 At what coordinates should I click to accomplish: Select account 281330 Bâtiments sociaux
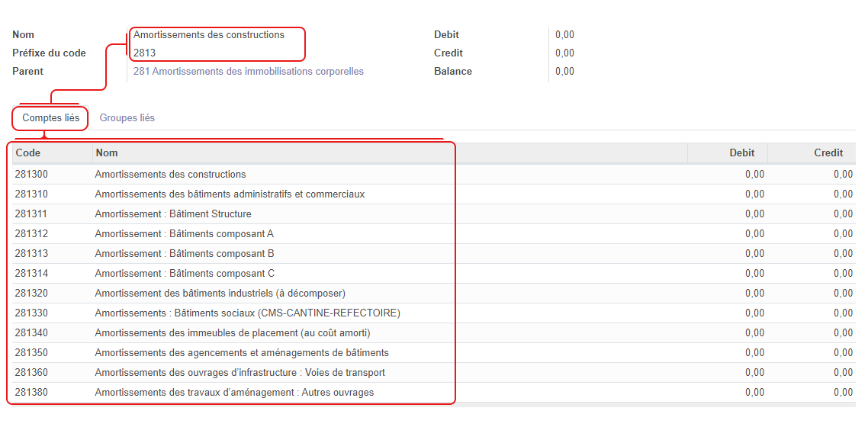tap(434, 313)
